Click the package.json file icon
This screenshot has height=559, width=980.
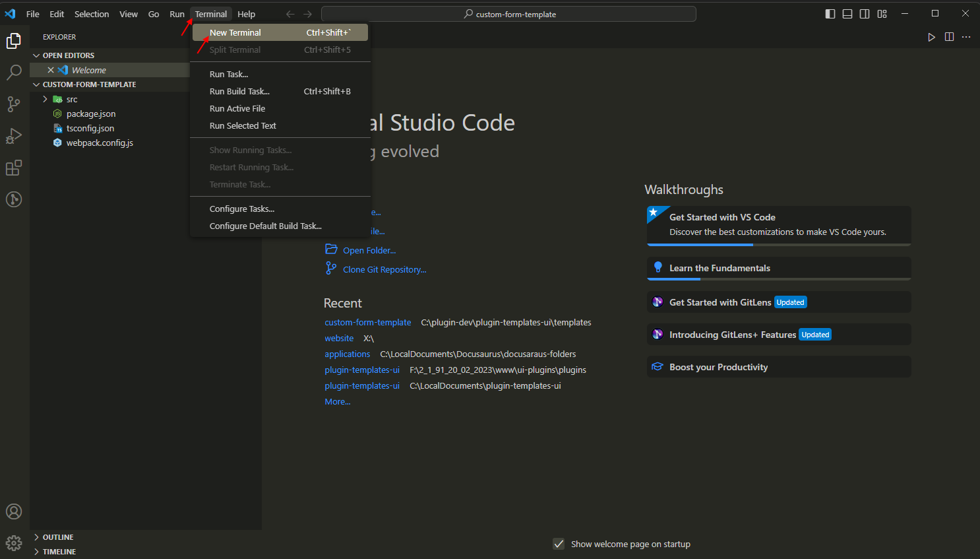click(57, 114)
